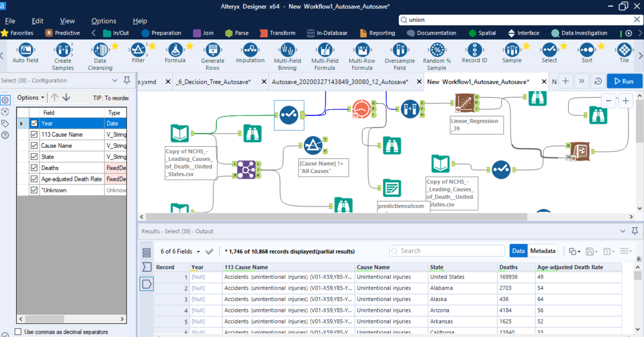This screenshot has height=337, width=644.
Task: Expand the Configuration panel chevron menu
Action: click(x=115, y=80)
